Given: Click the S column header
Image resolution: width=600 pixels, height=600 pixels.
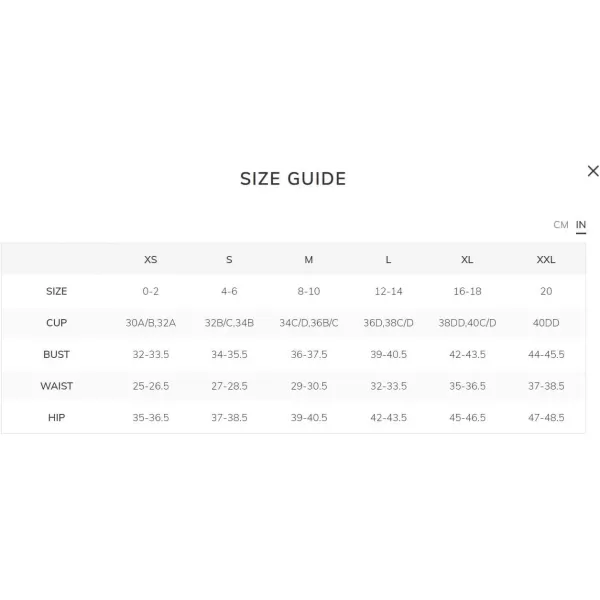Looking at the screenshot, I should tap(229, 260).
